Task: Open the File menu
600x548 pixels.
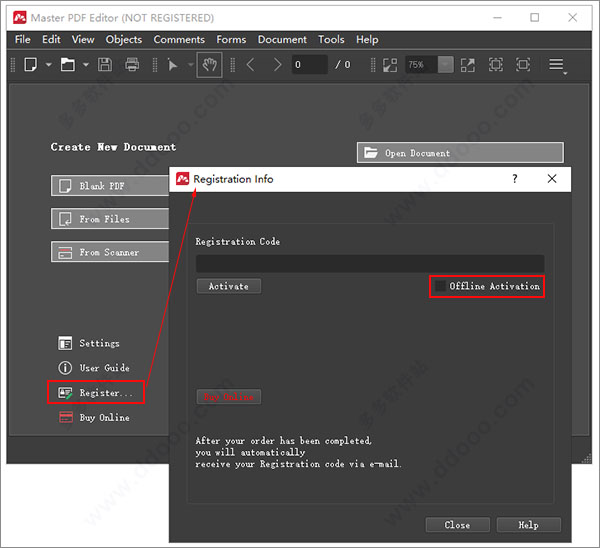Action: coord(23,40)
